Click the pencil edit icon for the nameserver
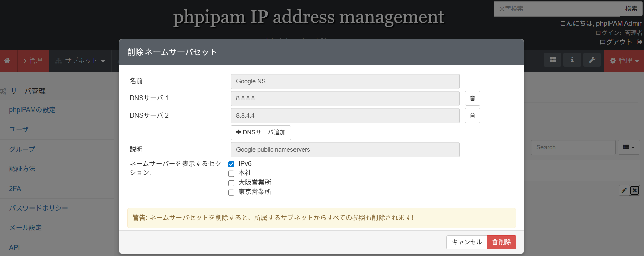The width and height of the screenshot is (644, 256). [x=624, y=190]
